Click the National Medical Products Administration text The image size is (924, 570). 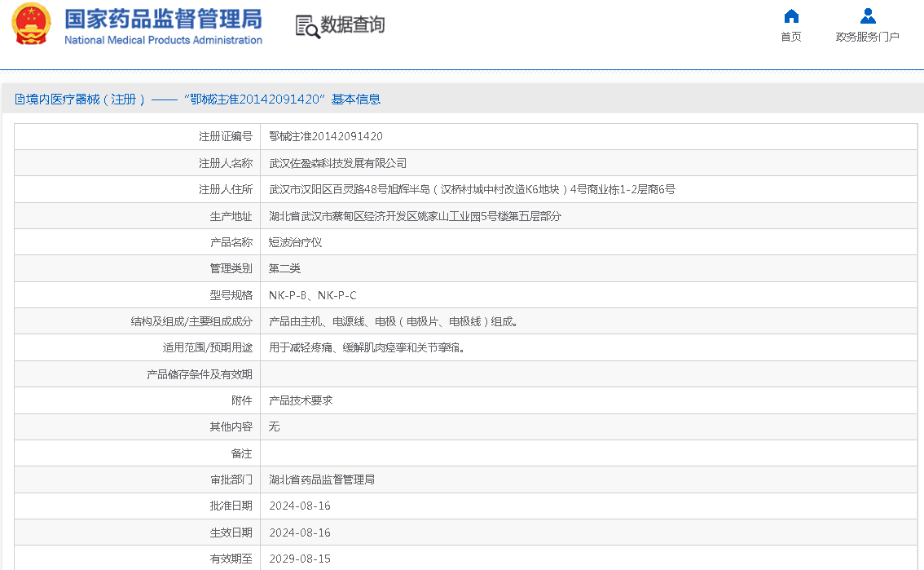tap(163, 40)
